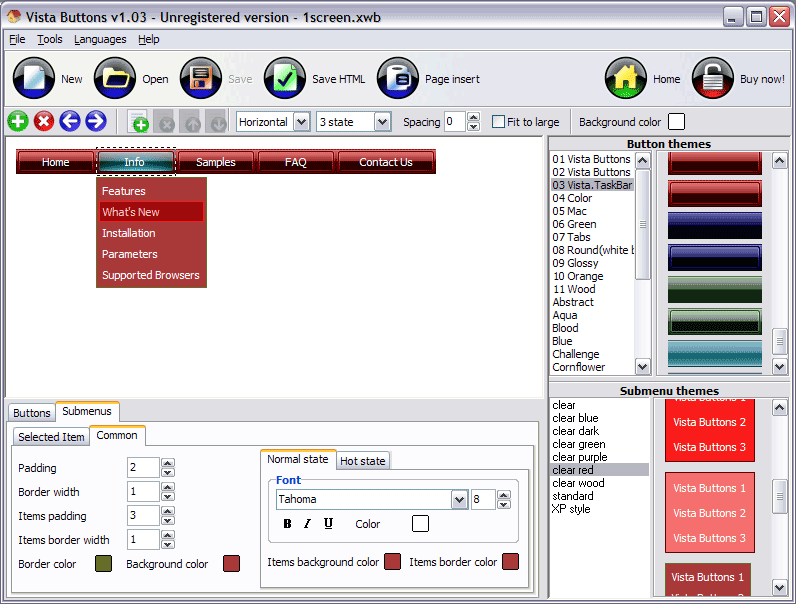Screen dimensions: 796x604
Task: Pick the toolbar Background color swatch
Action: 677,122
